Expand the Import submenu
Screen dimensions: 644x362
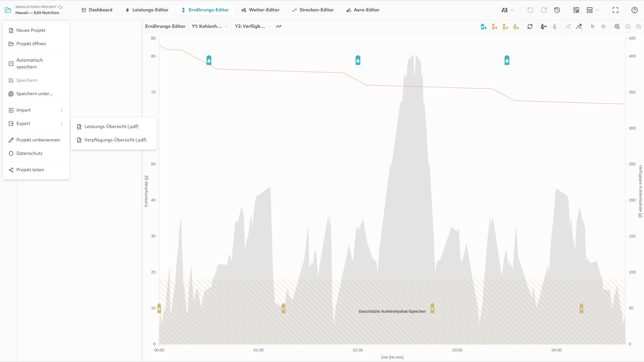click(x=36, y=110)
